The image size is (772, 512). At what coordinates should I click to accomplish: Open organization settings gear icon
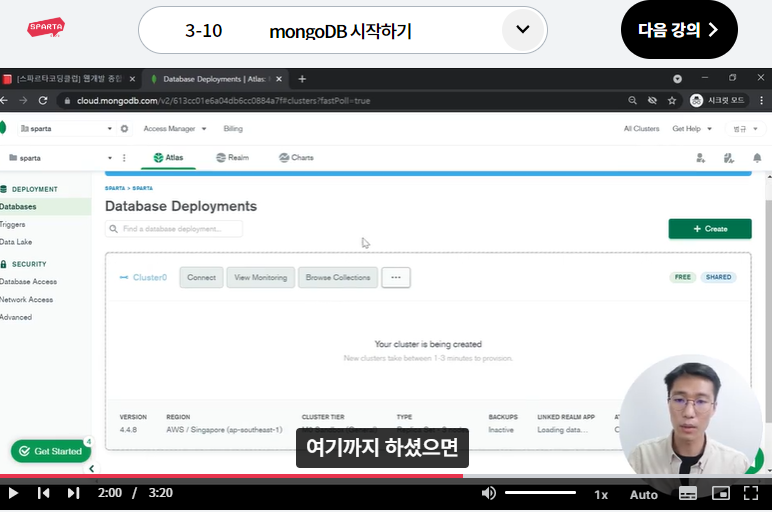click(125, 128)
